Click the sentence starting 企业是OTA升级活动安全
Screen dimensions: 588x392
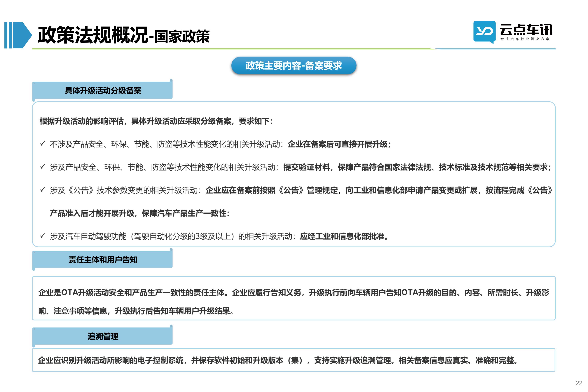coord(294,292)
